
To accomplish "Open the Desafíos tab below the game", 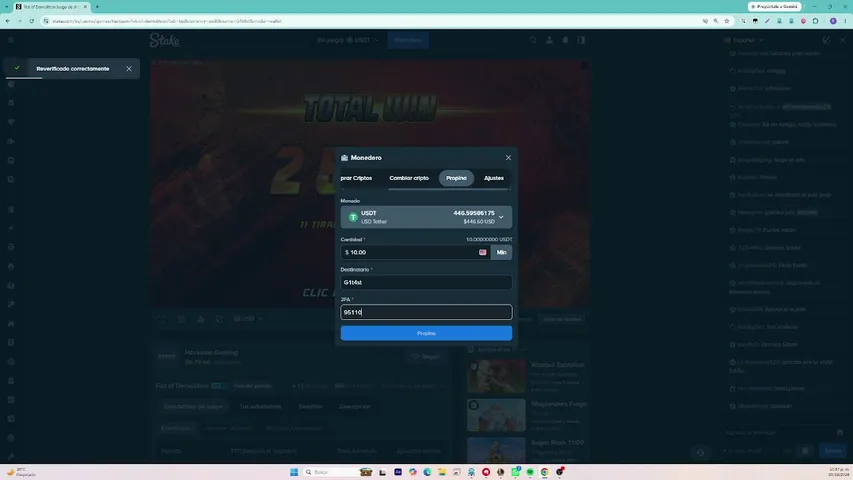I will coord(311,407).
